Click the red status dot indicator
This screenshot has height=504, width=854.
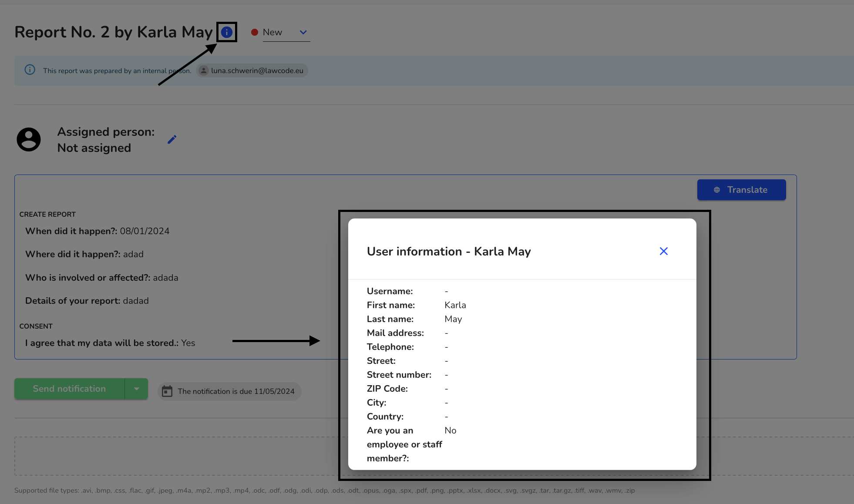[255, 32]
